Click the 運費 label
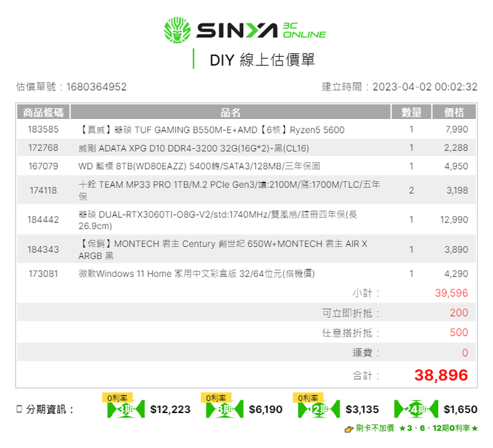The image size is (493, 448). pyautogui.click(x=366, y=352)
